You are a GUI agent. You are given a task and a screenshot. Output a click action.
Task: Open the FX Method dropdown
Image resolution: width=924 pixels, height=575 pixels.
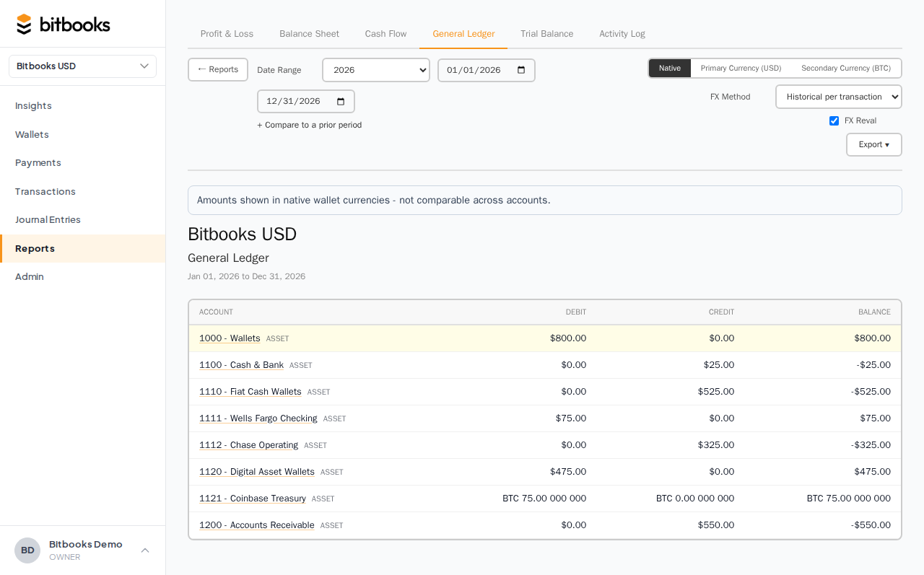coord(839,97)
